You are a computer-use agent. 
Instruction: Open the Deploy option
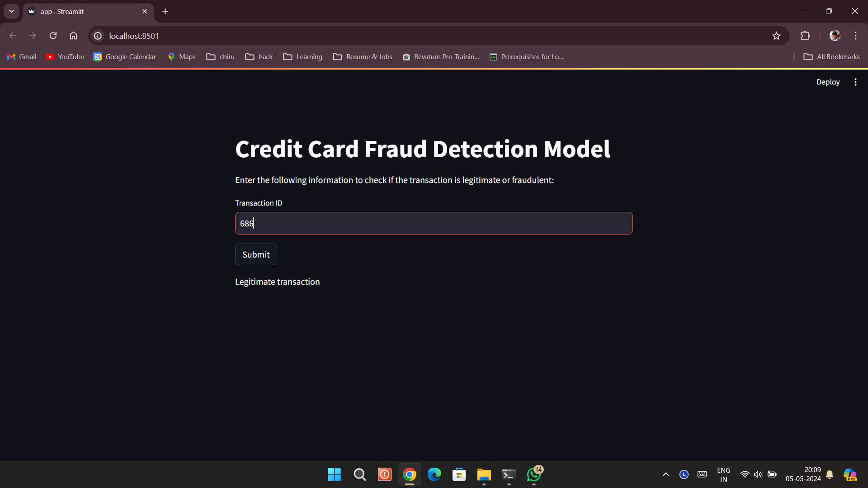(x=828, y=82)
